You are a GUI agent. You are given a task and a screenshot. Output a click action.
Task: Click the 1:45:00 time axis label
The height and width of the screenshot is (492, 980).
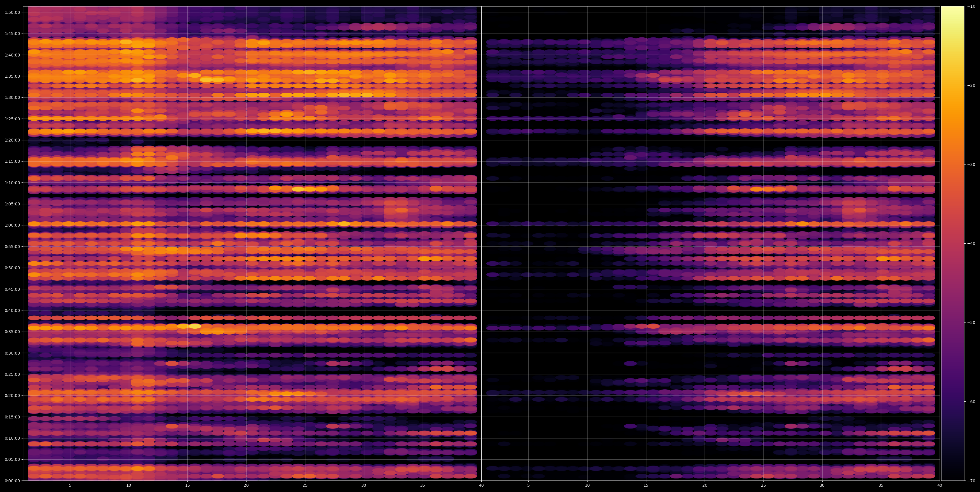point(12,34)
